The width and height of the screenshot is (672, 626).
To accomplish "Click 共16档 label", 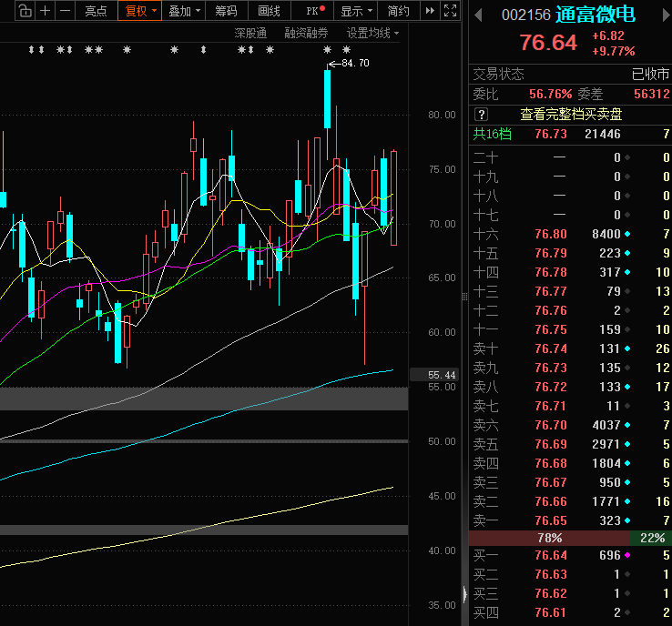I will (x=492, y=134).
